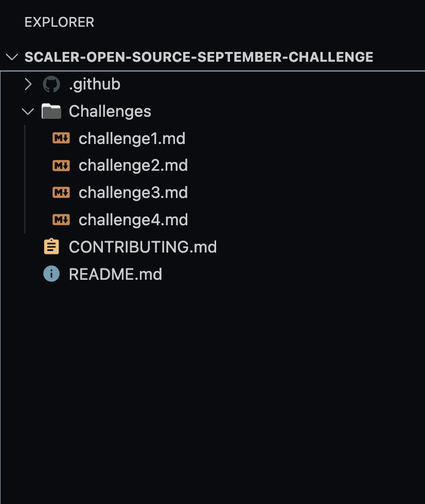The width and height of the screenshot is (425, 504).
Task: Select the .github folder label
Action: [95, 84]
